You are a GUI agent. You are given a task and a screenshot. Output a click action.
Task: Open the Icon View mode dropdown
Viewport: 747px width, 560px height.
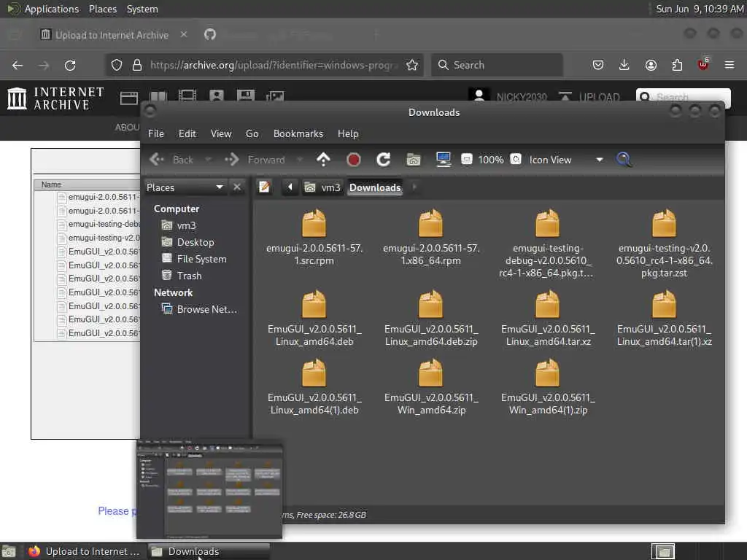[x=566, y=160]
